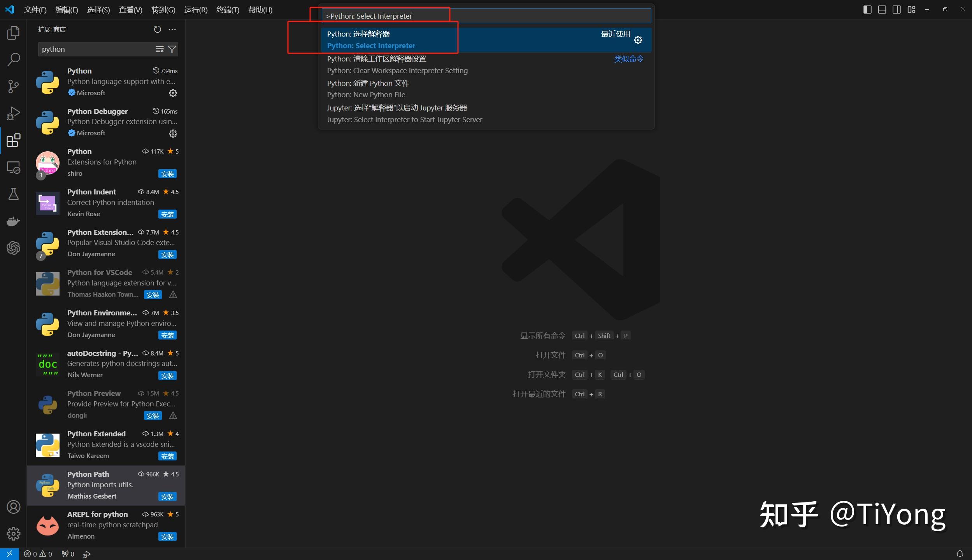Open Remote Explorer activity bar icon
The width and height of the screenshot is (972, 560).
(x=13, y=168)
